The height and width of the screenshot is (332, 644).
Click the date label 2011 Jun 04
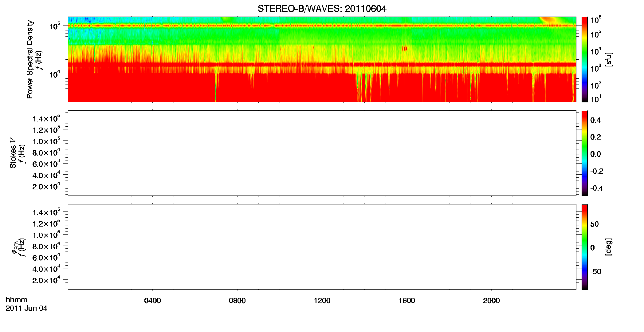(26, 308)
